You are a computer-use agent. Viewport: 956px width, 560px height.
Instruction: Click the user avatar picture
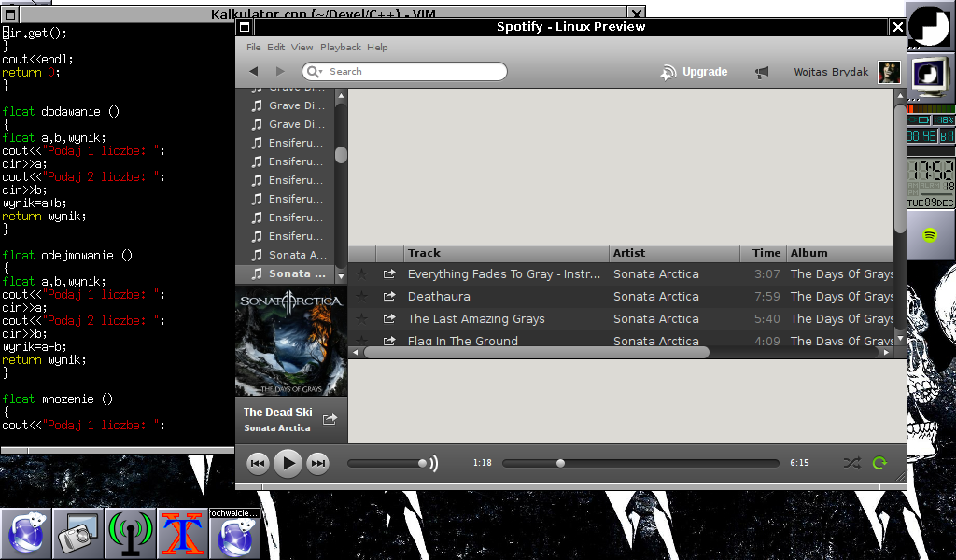889,72
